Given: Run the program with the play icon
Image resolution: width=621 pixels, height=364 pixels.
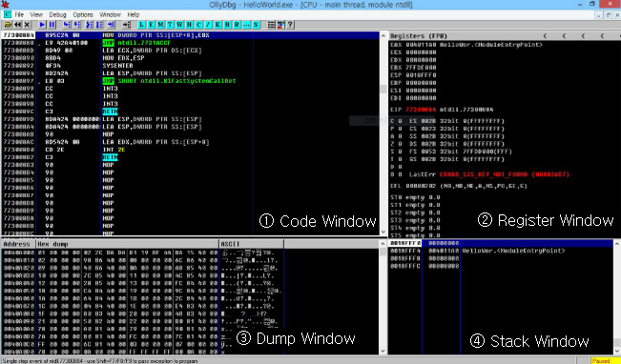Looking at the screenshot, I should [x=42, y=25].
